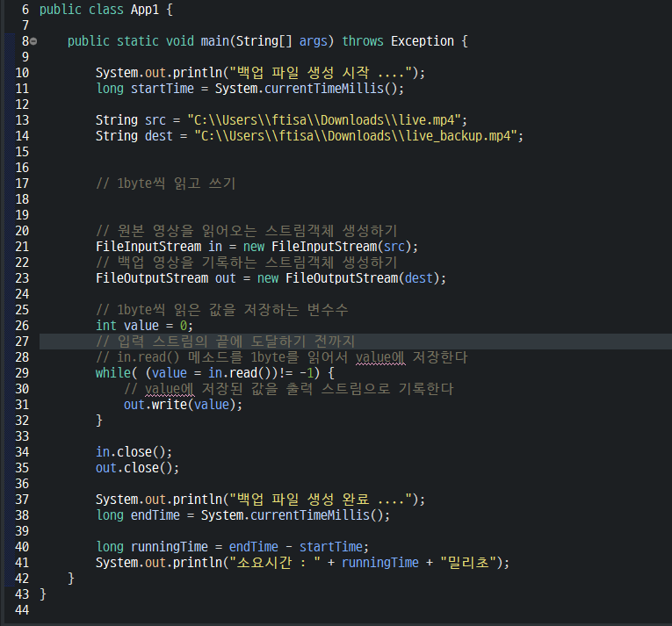Click 'src' argument in FileInputStream constructor

click(394, 247)
